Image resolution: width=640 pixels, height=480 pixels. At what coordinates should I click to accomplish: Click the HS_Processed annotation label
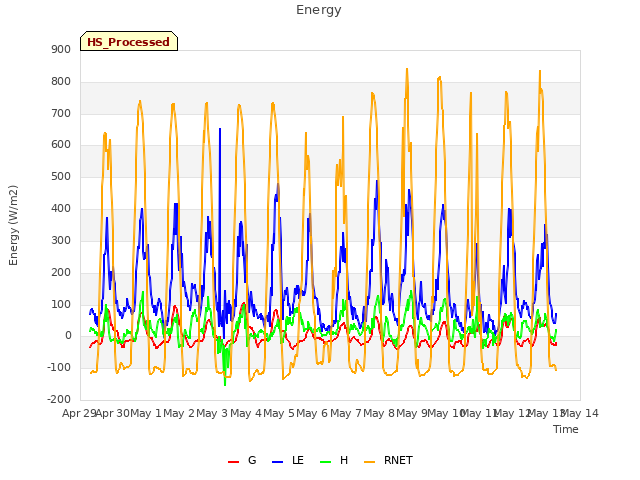tap(129, 41)
